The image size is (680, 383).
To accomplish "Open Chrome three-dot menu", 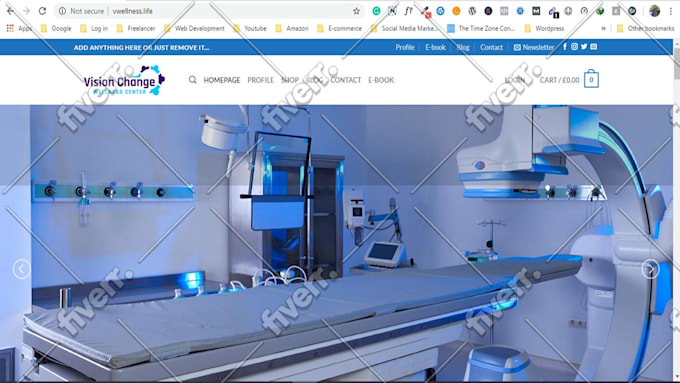I will [670, 11].
